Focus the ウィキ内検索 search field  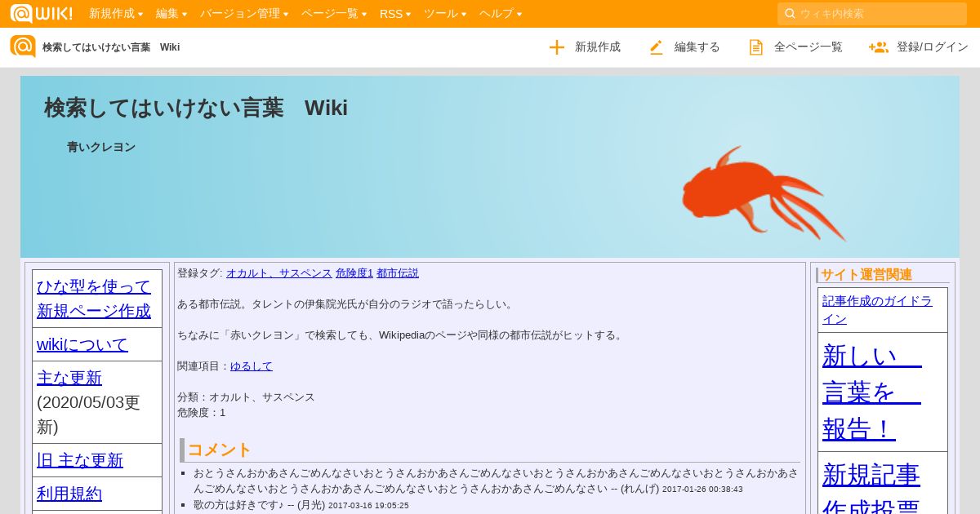pos(872,14)
